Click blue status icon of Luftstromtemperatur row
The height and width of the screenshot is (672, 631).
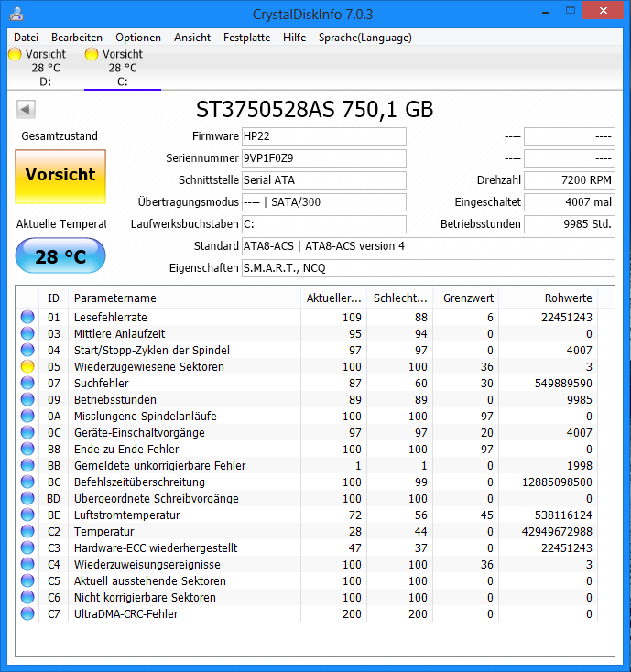click(x=27, y=515)
